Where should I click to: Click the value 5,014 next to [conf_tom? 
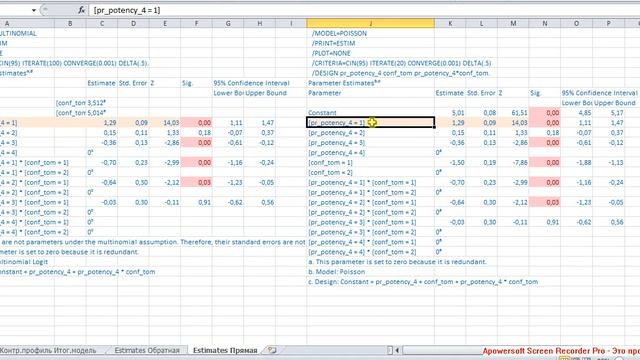coord(96,113)
